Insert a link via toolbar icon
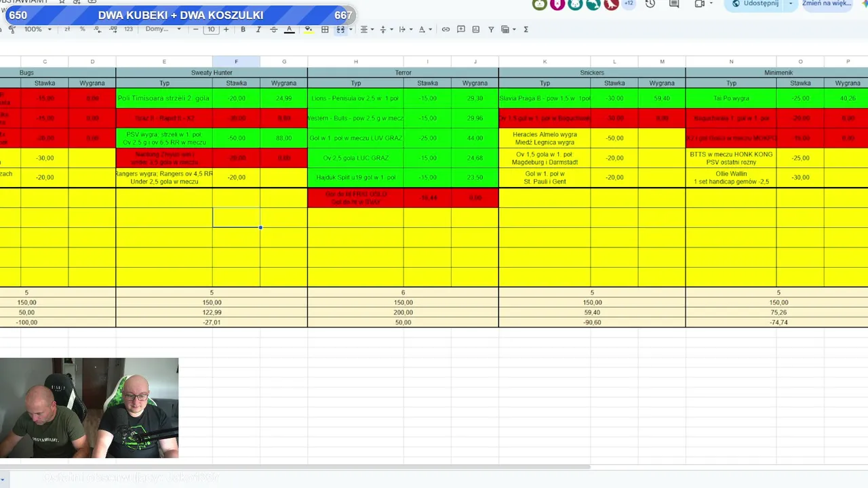This screenshot has height=488, width=868. 446,29
